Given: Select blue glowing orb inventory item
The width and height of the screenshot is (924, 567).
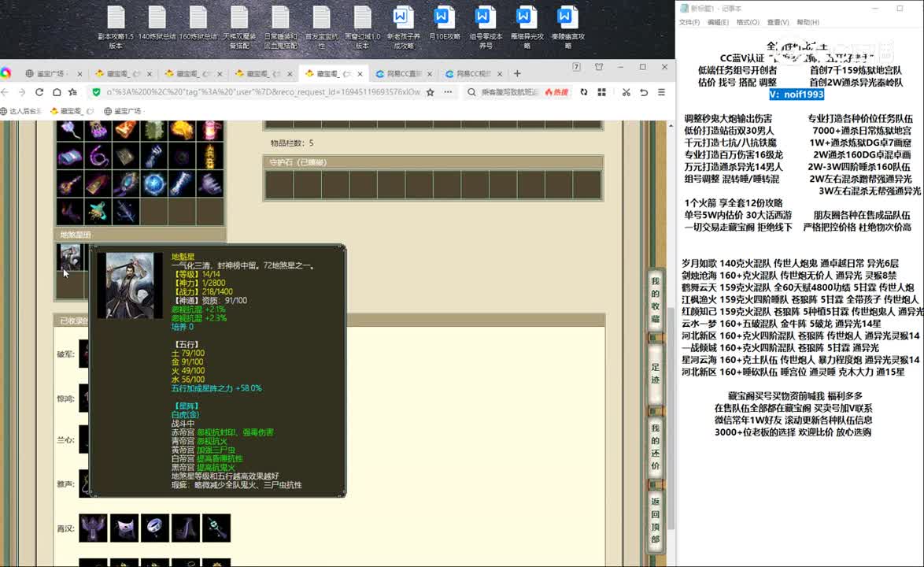Looking at the screenshot, I should (x=153, y=184).
